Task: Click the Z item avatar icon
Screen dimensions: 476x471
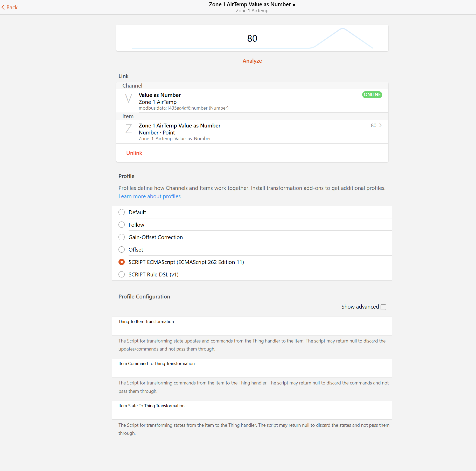Action: click(128, 129)
